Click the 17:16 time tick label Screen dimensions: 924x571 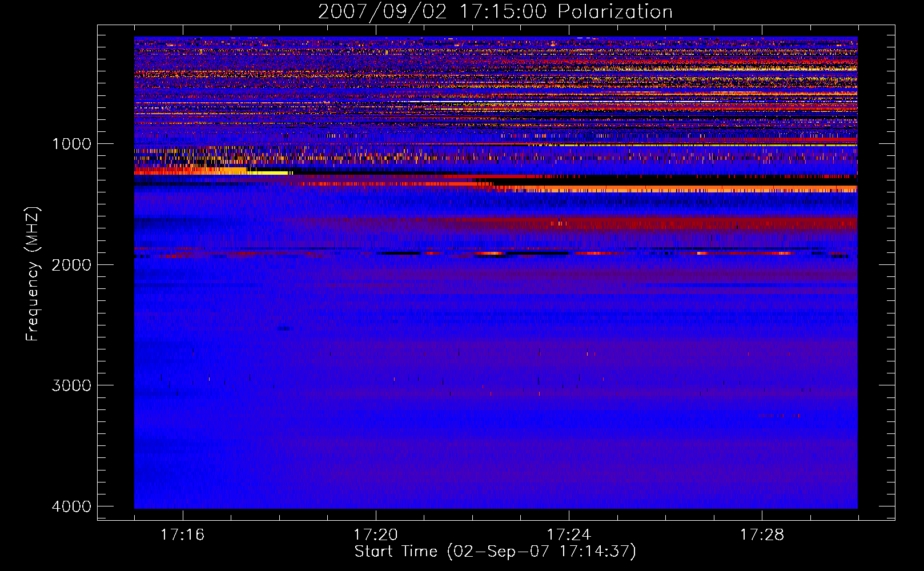click(x=183, y=535)
